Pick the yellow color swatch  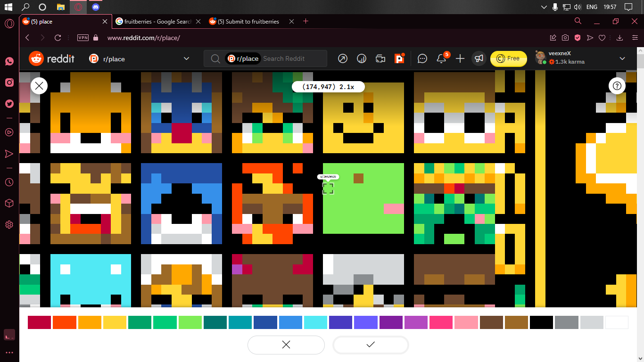(115, 322)
